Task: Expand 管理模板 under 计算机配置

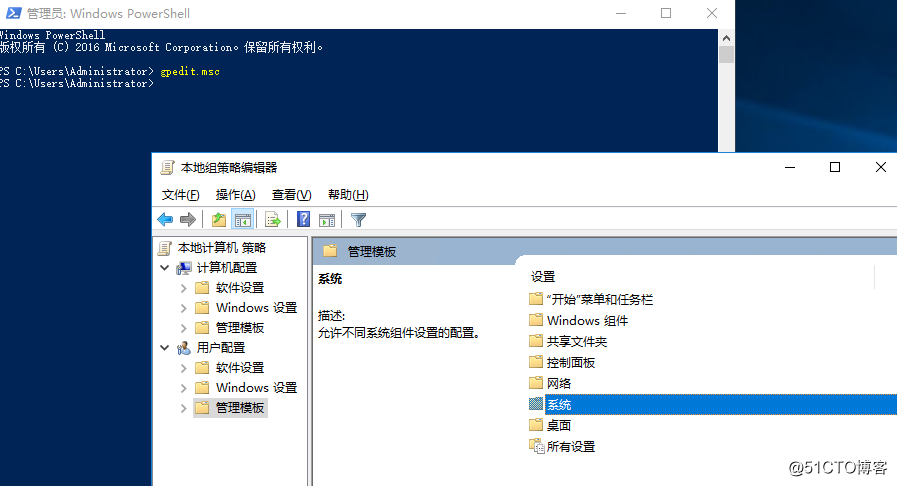Action: coord(184,328)
